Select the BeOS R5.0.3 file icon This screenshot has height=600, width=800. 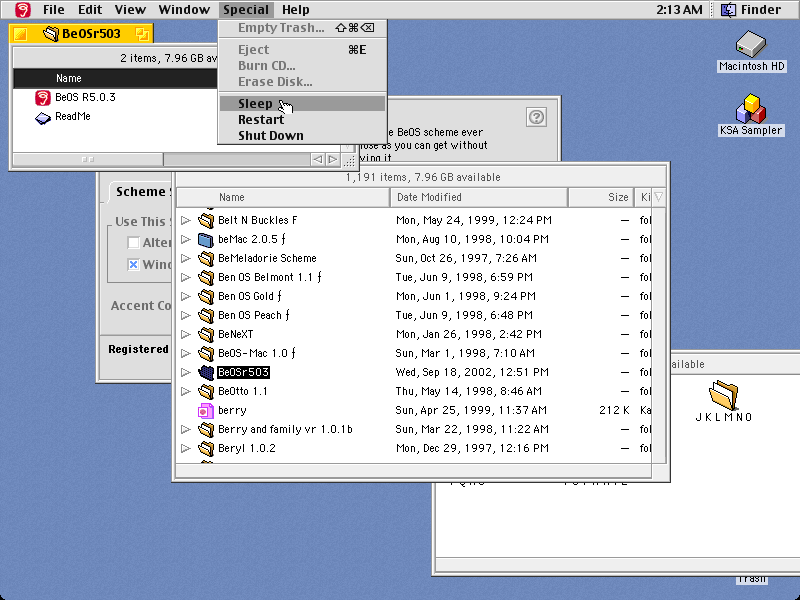[x=43, y=97]
